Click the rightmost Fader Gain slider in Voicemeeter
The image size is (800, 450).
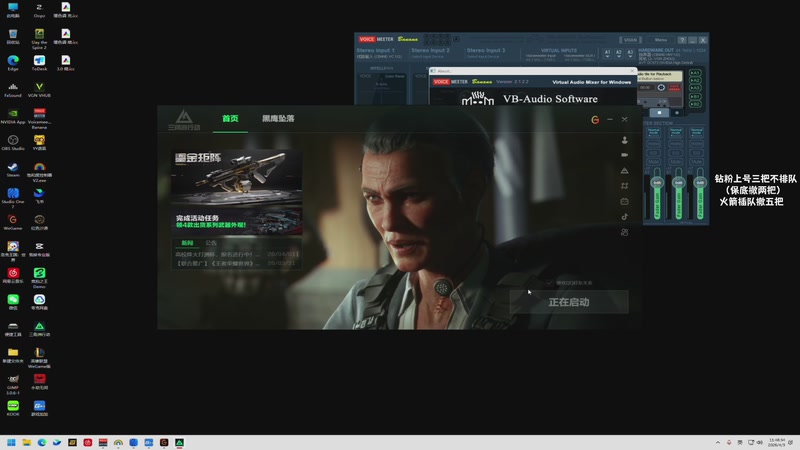[700, 194]
